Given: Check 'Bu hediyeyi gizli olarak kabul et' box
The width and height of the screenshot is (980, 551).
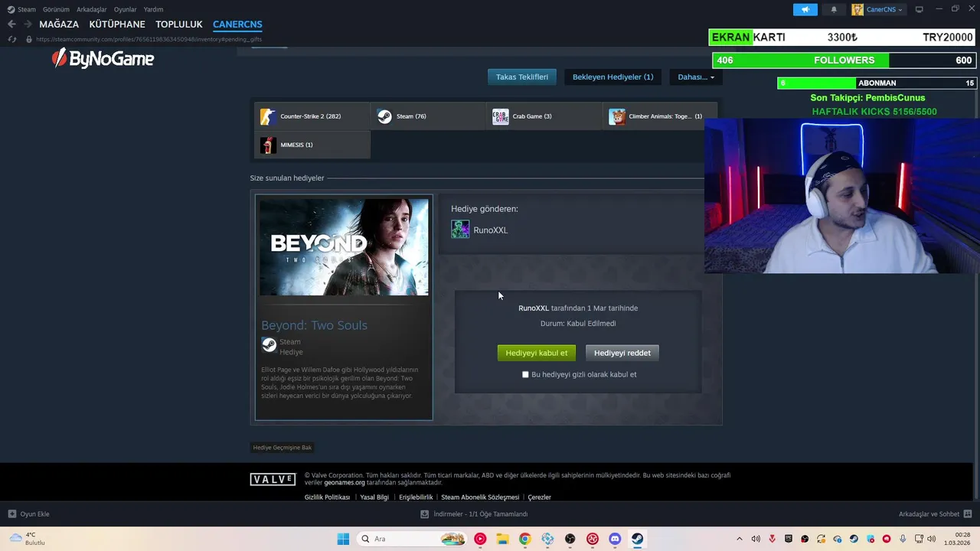Looking at the screenshot, I should click(525, 374).
